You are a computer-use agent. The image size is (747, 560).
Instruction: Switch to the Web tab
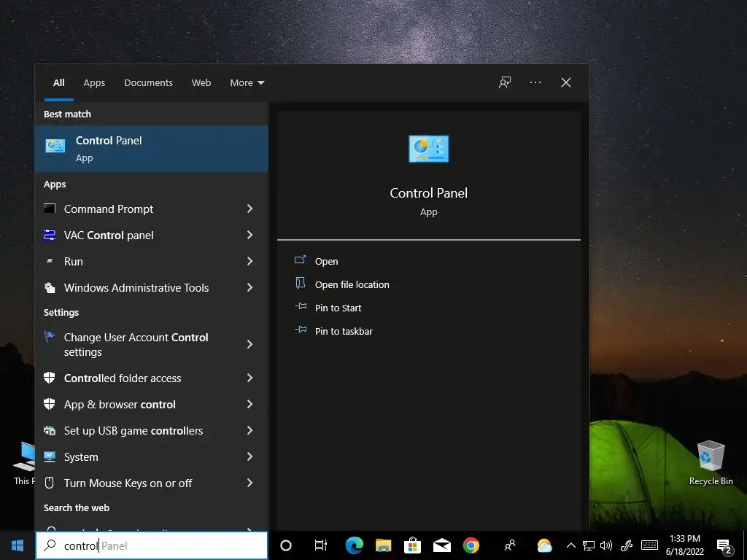tap(201, 83)
